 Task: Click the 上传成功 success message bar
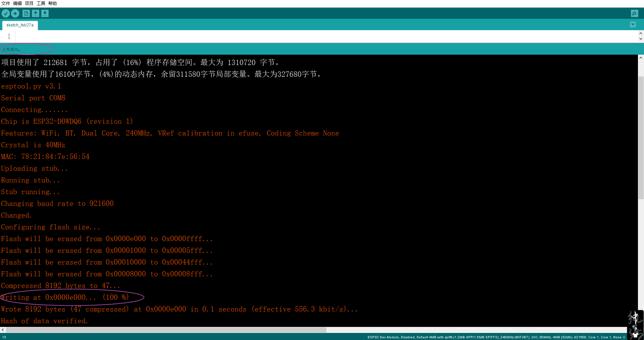(11, 49)
